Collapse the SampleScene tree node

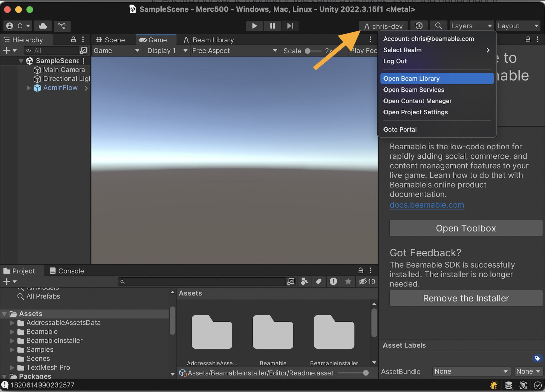tap(21, 61)
